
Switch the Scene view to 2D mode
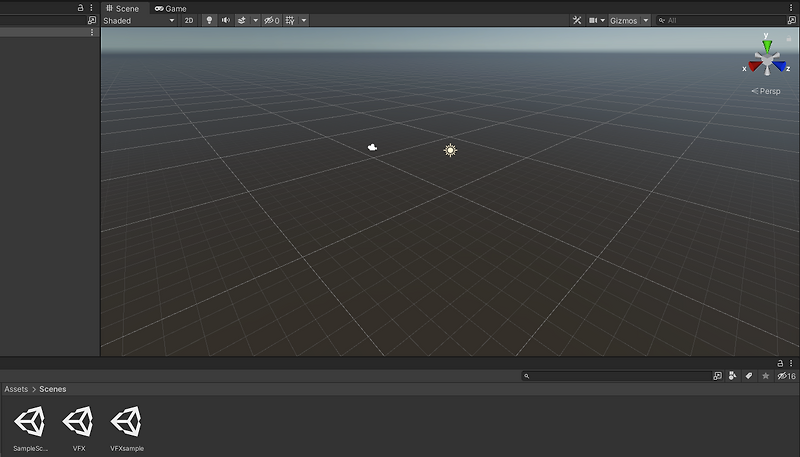pyautogui.click(x=189, y=20)
